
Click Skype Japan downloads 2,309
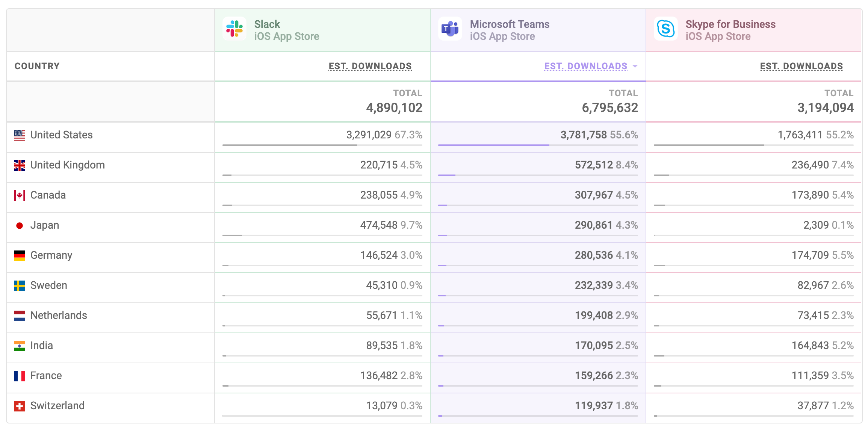[x=816, y=225]
